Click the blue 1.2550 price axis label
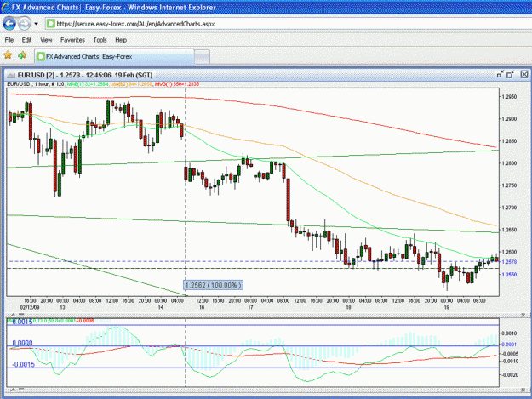The height and width of the screenshot is (399, 532). (x=510, y=275)
